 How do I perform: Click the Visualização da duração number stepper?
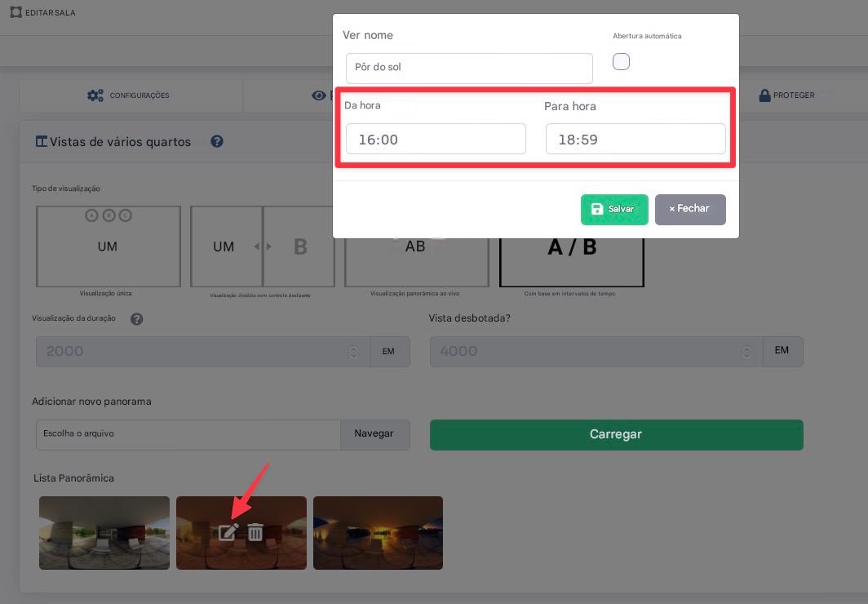pyautogui.click(x=353, y=352)
